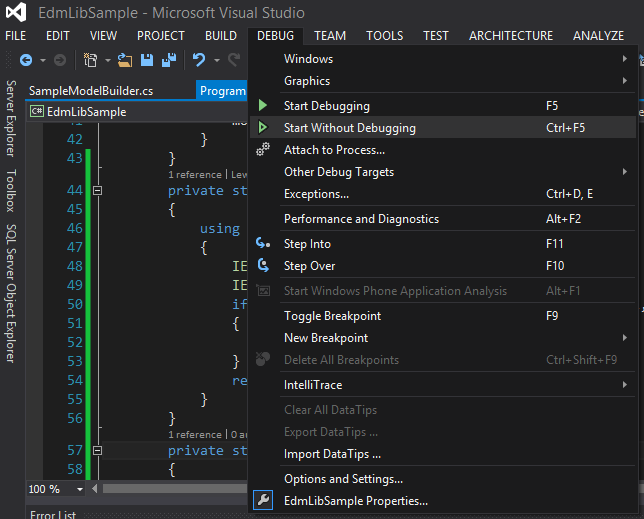644x519 pixels.
Task: Switch to SampleModelBuilder.cs tab
Action: pyautogui.click(x=91, y=91)
